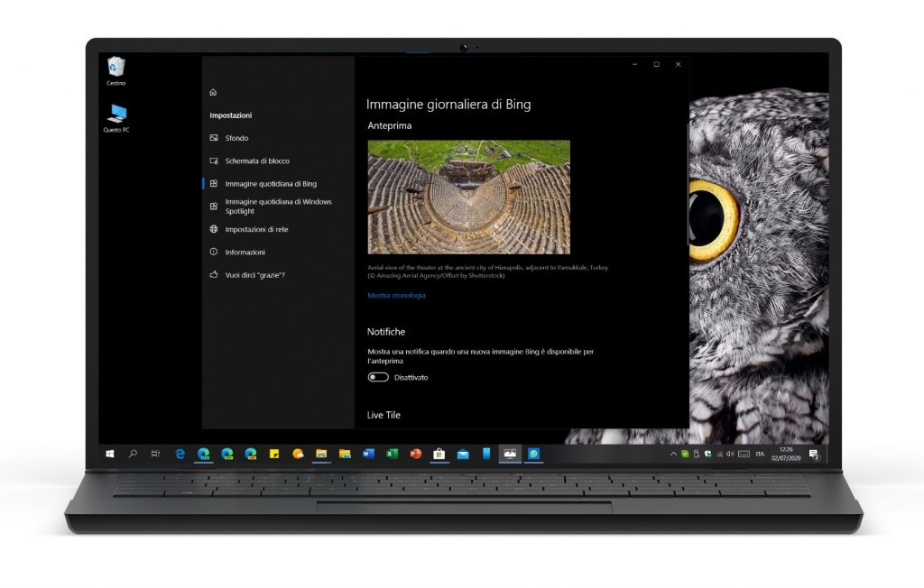Open Impostazioni di rete globe item
The image size is (924, 588).
coord(256,229)
